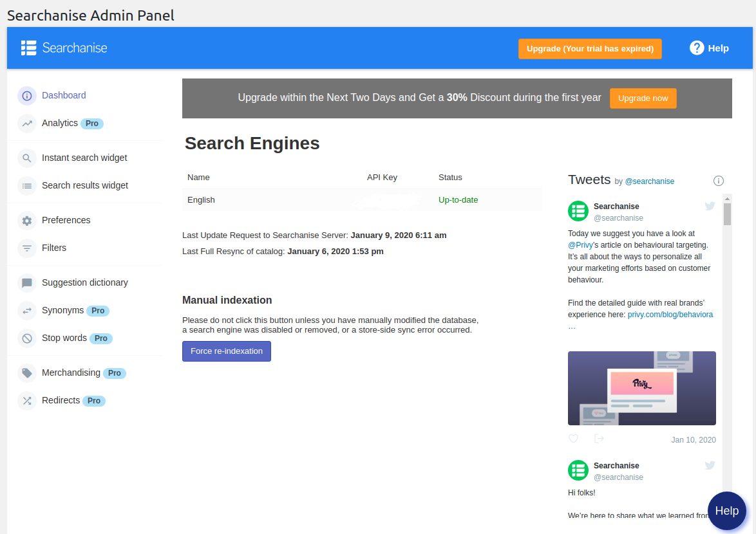This screenshot has width=756, height=534.
Task: Like the behavioural targeting tweet with the heart icon
Action: point(572,438)
